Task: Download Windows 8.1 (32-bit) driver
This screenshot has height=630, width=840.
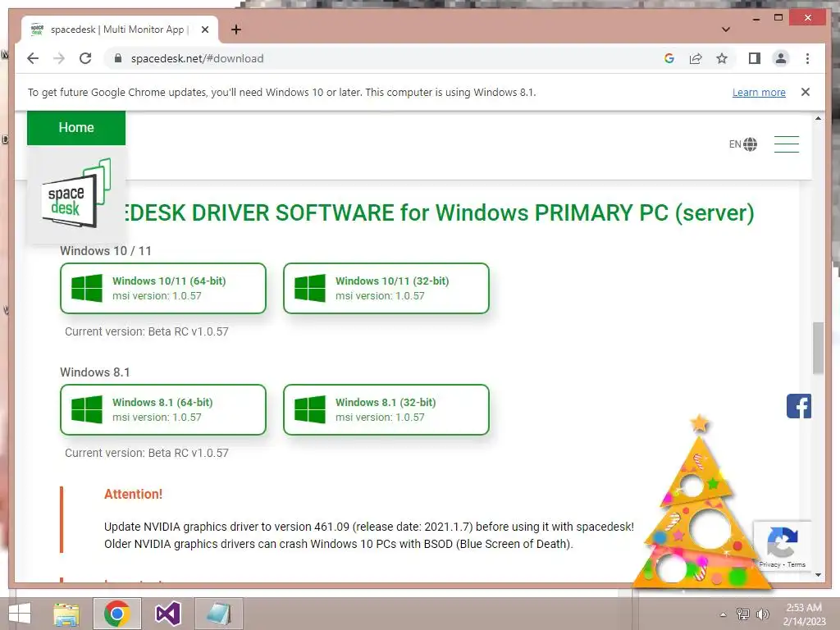Action: [386, 410]
